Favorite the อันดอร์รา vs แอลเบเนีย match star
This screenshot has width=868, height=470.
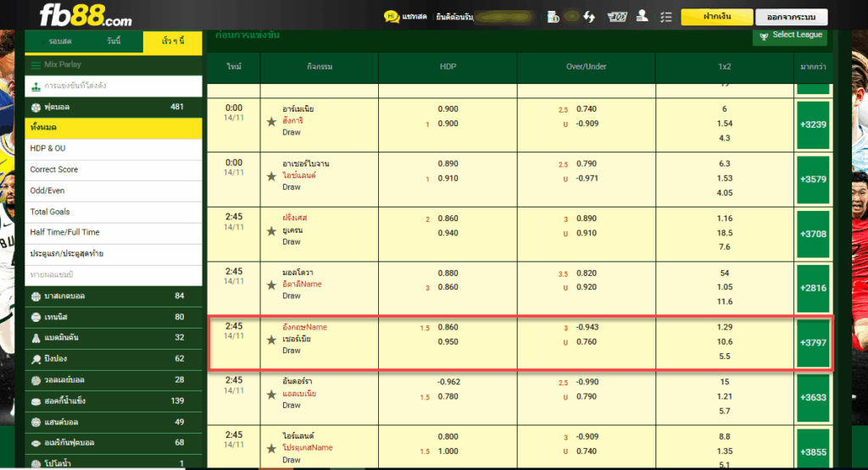pyautogui.click(x=271, y=395)
